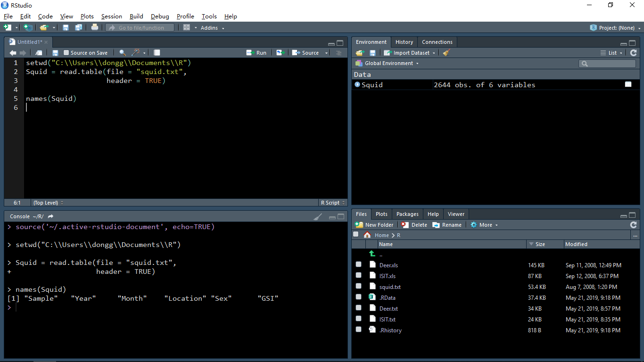644x362 pixels.
Task: Refresh the Environment pane
Action: (x=633, y=53)
